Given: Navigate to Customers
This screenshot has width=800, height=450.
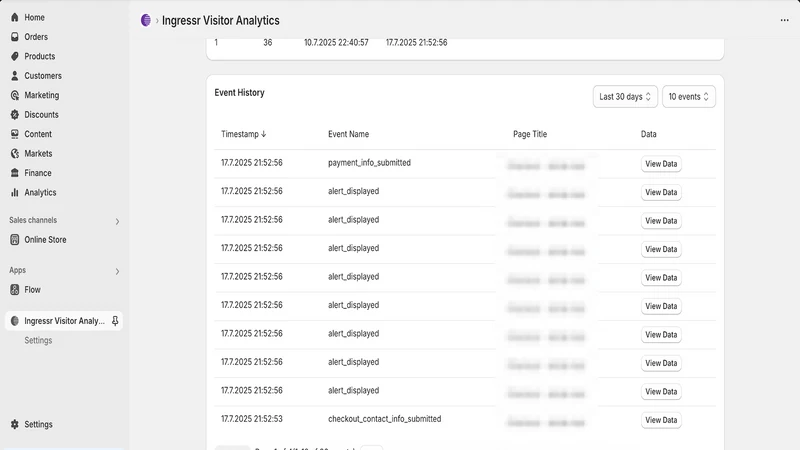Looking at the screenshot, I should pyautogui.click(x=43, y=76).
